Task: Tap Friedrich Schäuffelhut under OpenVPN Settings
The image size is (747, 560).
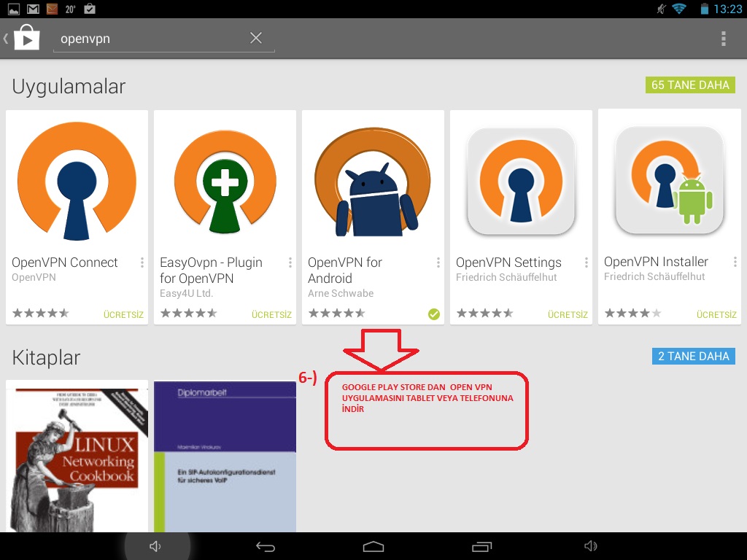Action: [506, 277]
